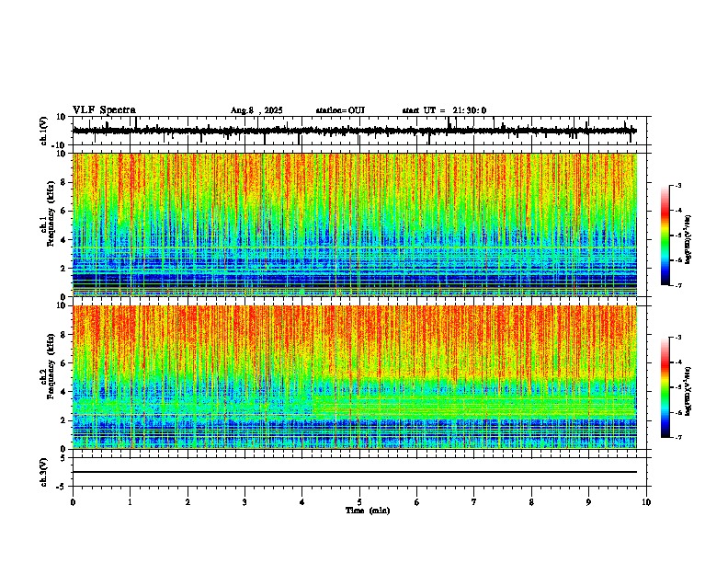
Task: Click the date text "Aug.8 , 2025"
Action: 256,110
